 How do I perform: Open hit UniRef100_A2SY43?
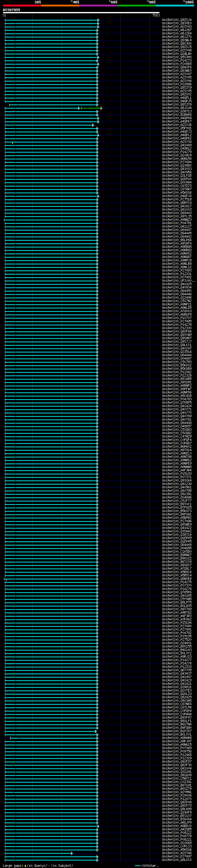176,26
